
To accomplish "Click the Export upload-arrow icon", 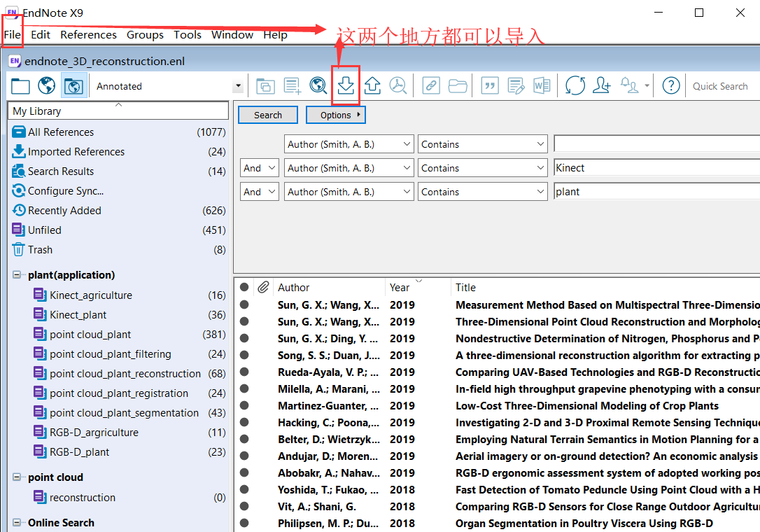I will (372, 86).
